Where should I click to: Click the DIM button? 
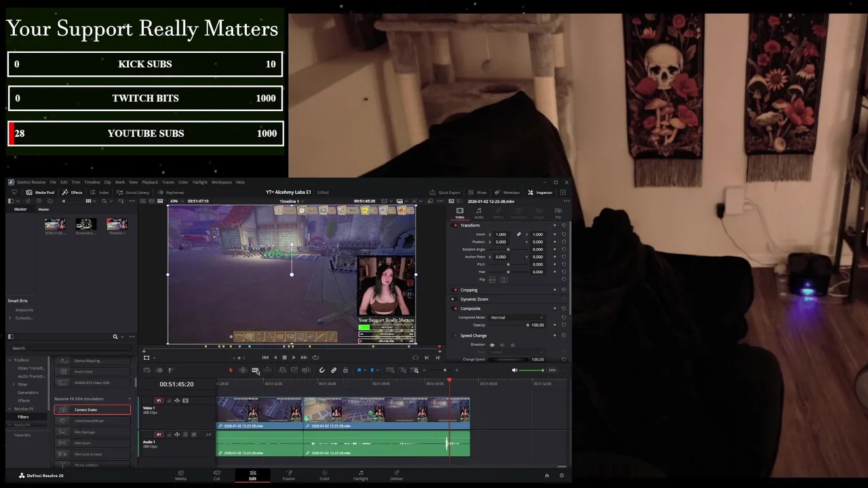click(552, 370)
